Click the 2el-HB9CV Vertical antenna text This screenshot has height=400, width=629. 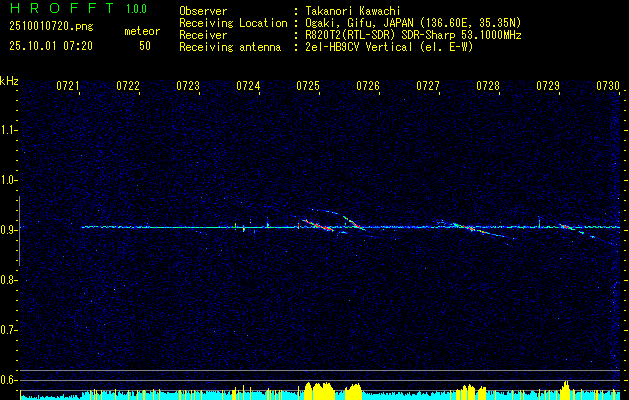point(389,47)
